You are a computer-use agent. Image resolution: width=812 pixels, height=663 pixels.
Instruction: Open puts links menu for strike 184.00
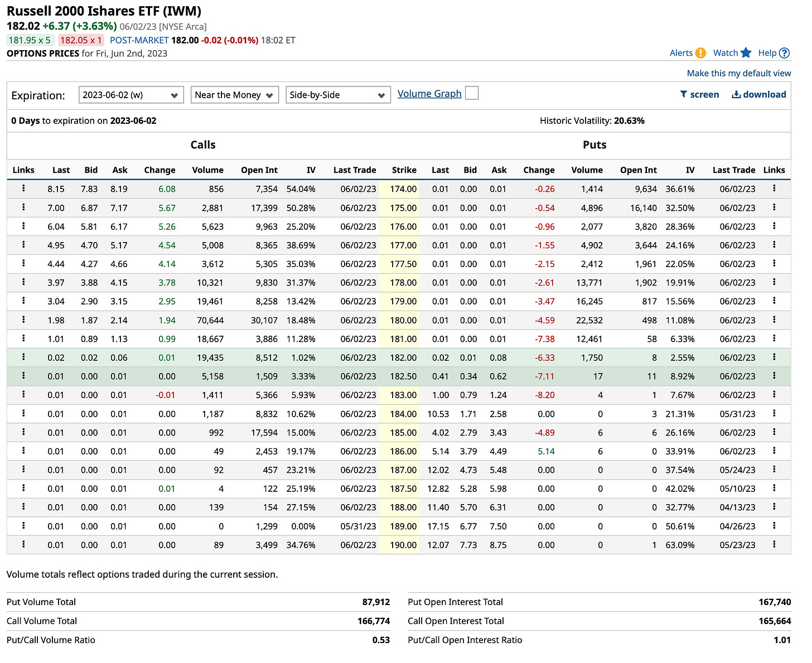click(x=774, y=413)
